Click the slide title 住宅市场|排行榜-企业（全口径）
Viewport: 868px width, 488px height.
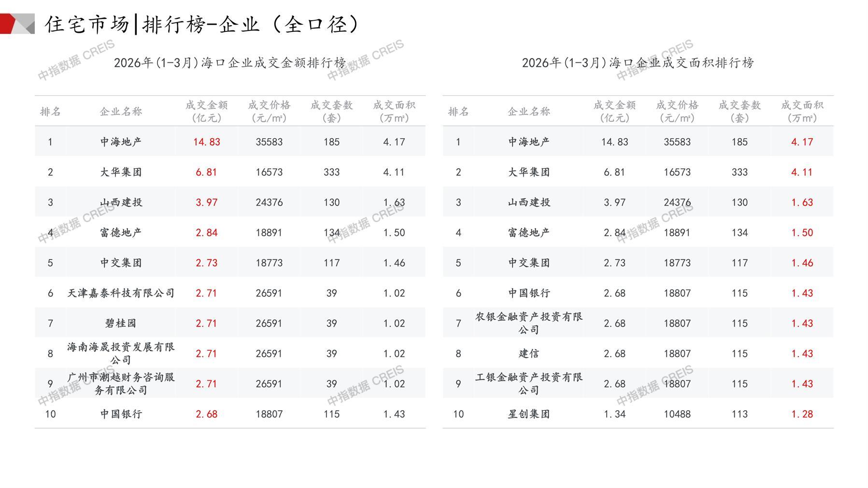pyautogui.click(x=203, y=24)
